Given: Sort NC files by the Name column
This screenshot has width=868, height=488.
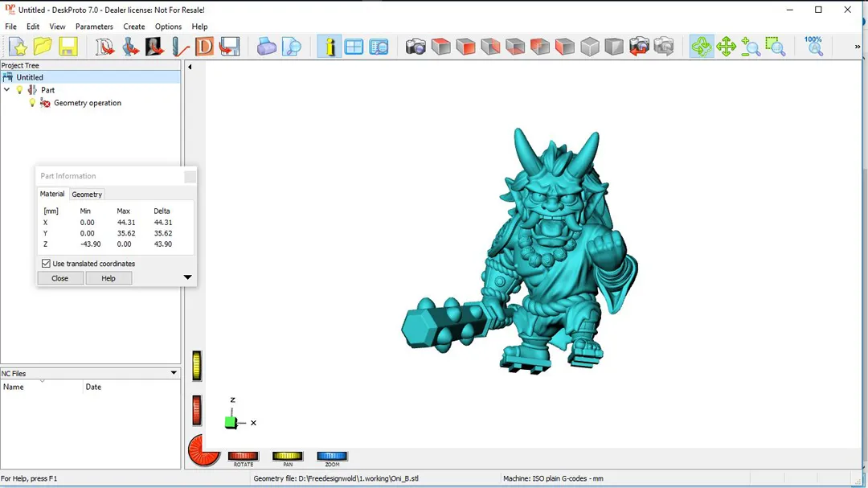Looking at the screenshot, I should [x=42, y=387].
